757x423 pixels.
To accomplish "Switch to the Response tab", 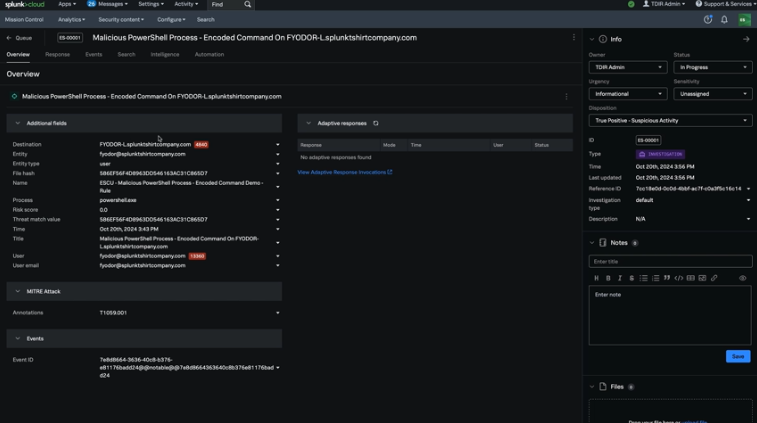I will [57, 55].
